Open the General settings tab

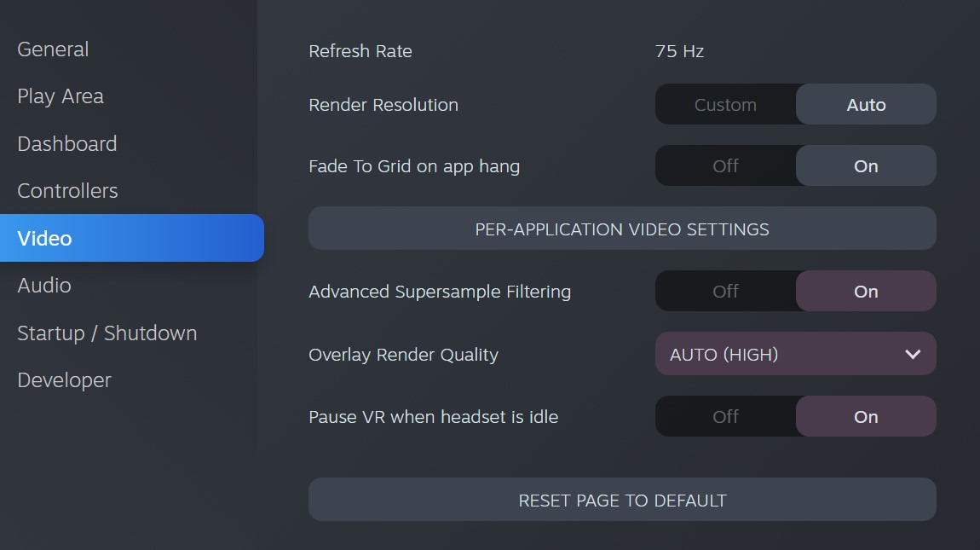pyautogui.click(x=53, y=49)
